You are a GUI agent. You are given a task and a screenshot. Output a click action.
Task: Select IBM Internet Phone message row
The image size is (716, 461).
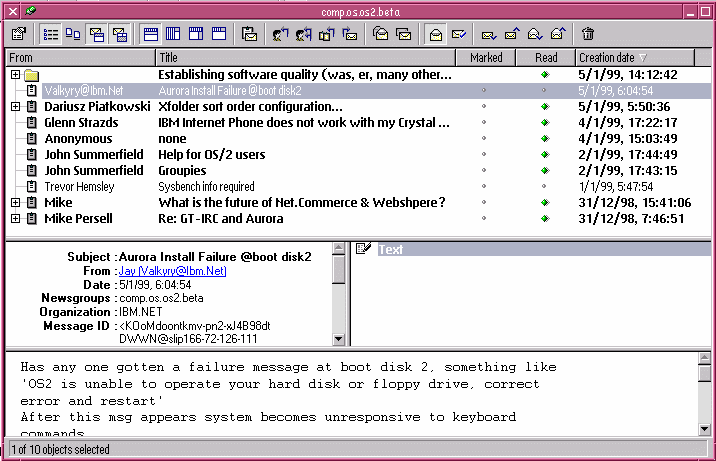coord(358,122)
